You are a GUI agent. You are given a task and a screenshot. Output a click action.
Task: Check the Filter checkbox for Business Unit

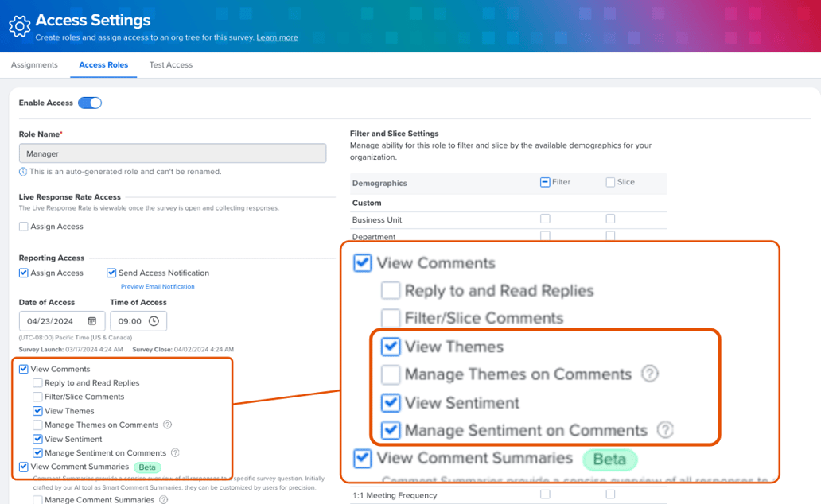(545, 218)
